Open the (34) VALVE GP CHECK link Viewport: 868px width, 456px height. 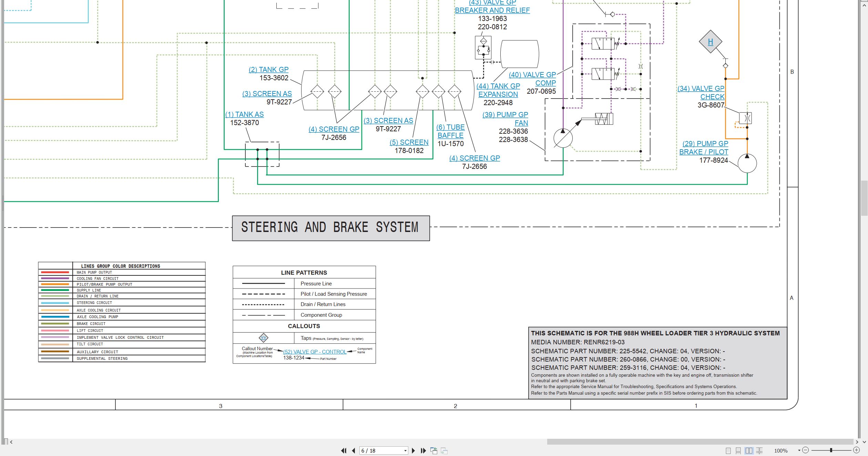pos(701,93)
